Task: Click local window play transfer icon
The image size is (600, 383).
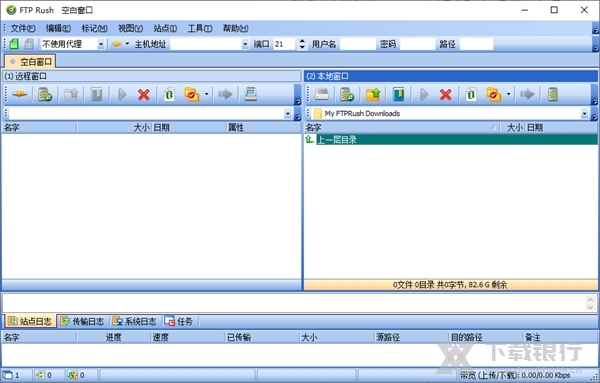Action: [x=424, y=94]
